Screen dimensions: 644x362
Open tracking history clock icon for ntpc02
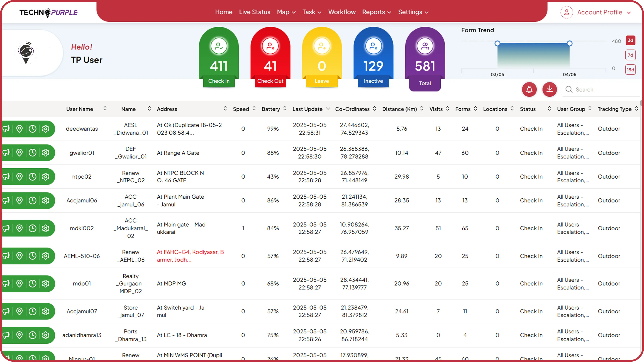(x=33, y=176)
